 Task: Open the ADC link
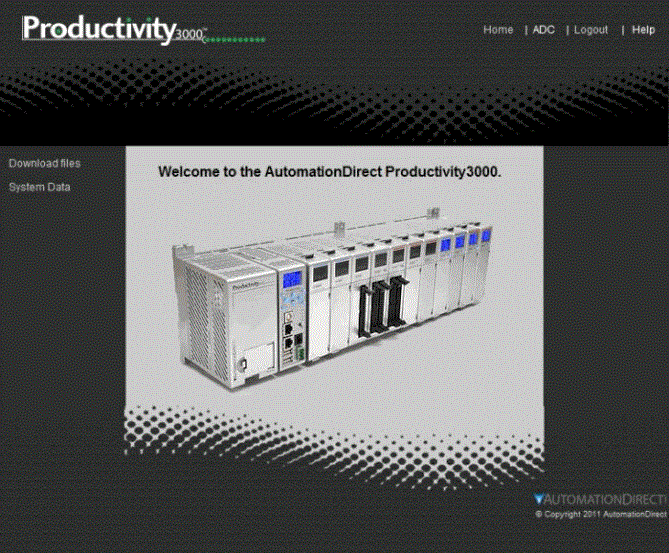[x=543, y=30]
